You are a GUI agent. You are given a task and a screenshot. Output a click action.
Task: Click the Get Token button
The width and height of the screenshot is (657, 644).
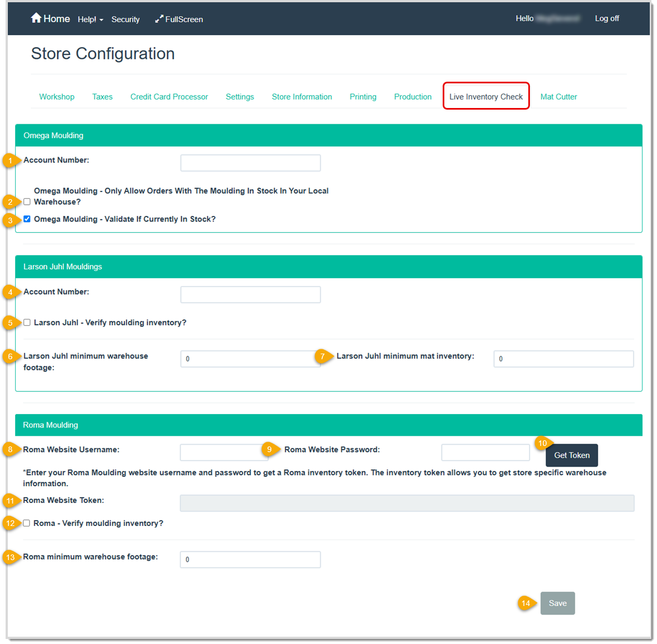pyautogui.click(x=571, y=455)
